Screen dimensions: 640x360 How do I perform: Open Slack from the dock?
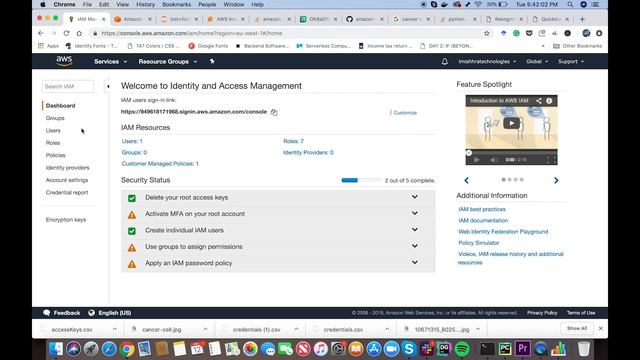[427, 349]
